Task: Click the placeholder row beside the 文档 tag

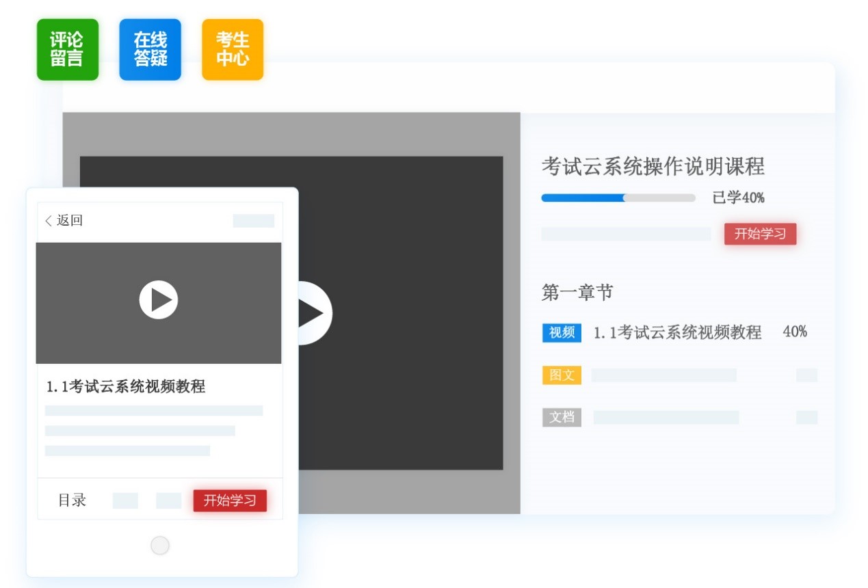Action: tap(666, 417)
